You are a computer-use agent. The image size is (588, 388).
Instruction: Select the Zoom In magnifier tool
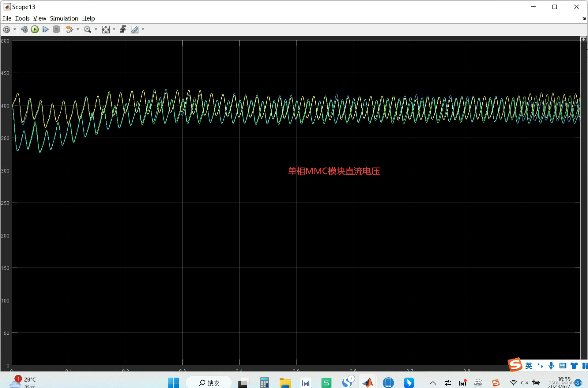coord(88,29)
